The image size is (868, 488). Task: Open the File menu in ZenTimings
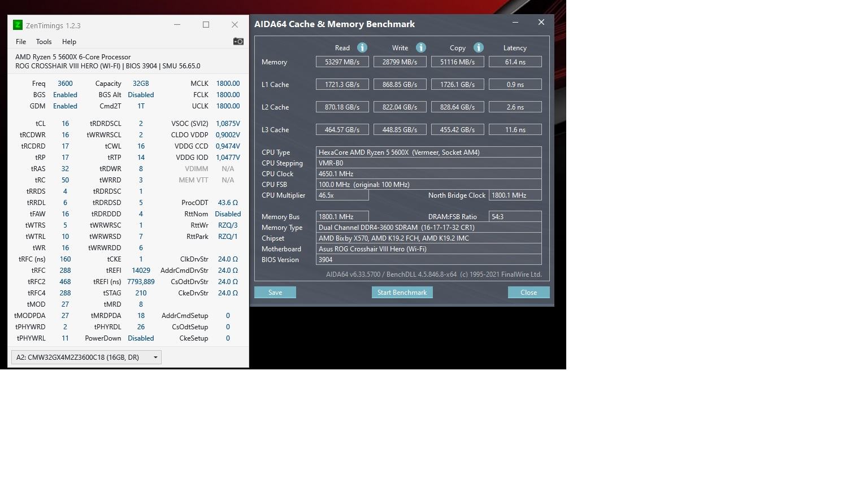pyautogui.click(x=21, y=42)
